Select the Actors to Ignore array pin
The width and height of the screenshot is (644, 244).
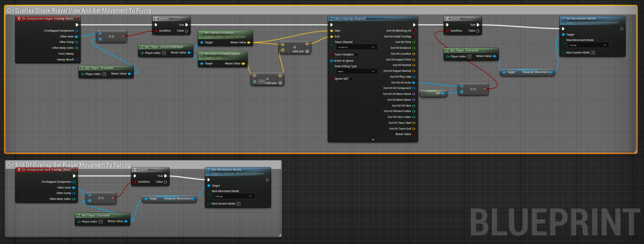[x=332, y=61]
